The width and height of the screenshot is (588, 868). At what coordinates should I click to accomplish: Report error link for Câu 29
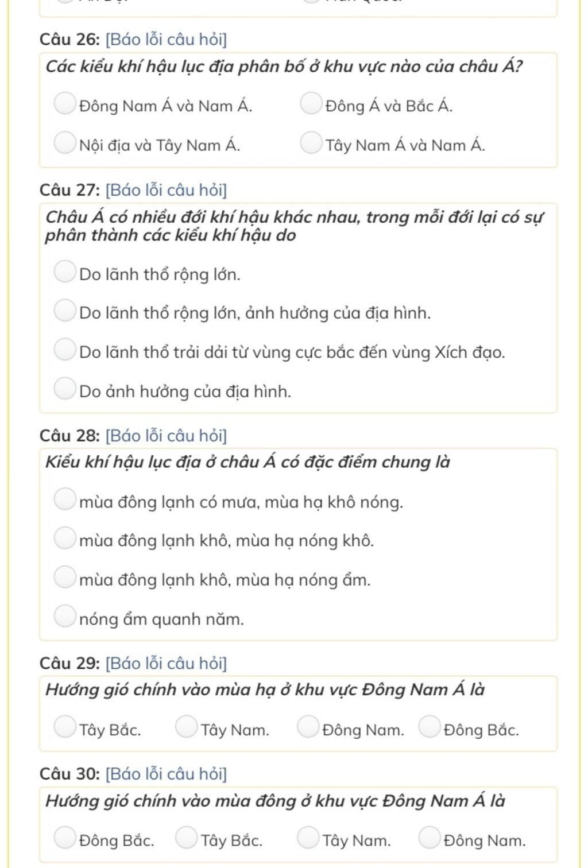pos(166,664)
